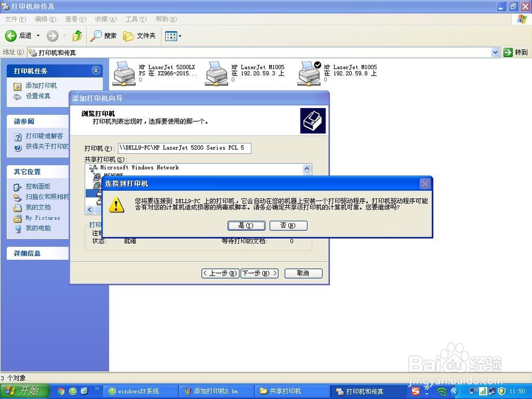
Task: Click the Get help about printing (获得关于打印的) link
Action: tap(47, 147)
